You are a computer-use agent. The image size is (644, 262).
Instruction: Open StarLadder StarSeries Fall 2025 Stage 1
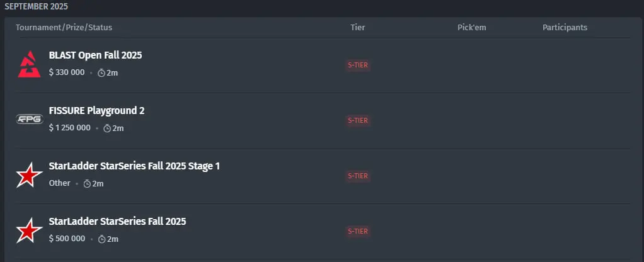coord(134,166)
